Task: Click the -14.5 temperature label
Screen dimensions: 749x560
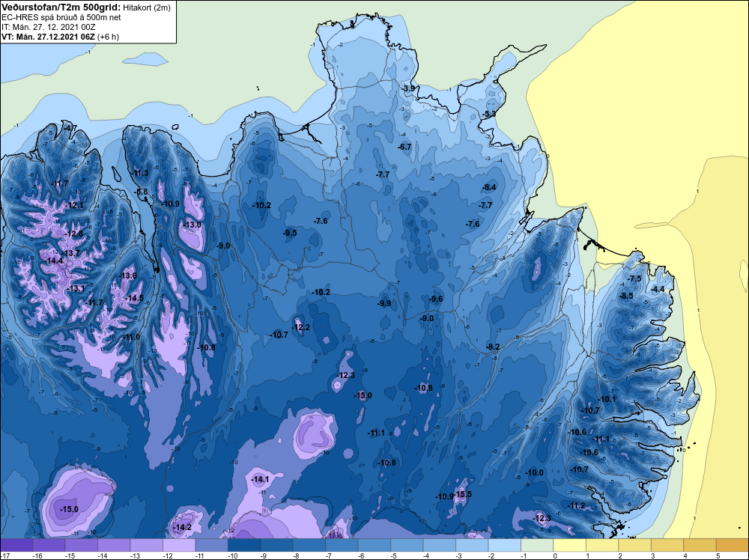Action: (x=135, y=298)
